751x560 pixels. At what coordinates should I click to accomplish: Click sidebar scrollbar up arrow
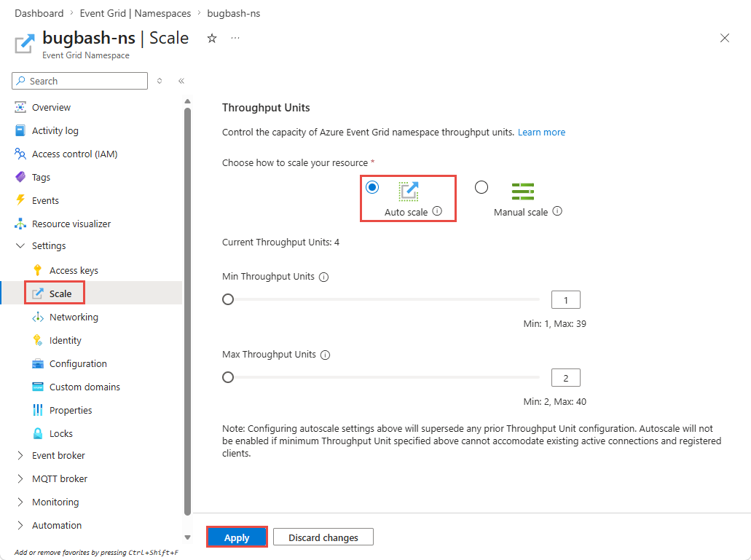click(x=187, y=101)
